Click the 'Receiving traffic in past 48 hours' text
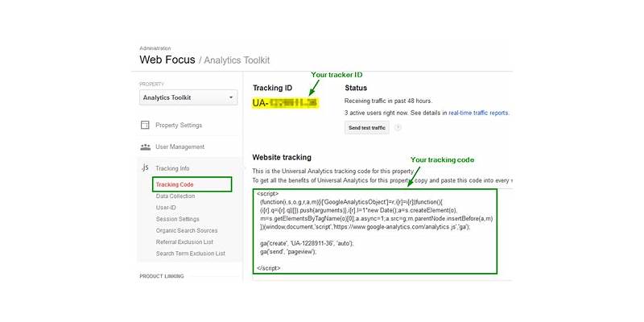The image size is (644, 322). (x=388, y=101)
